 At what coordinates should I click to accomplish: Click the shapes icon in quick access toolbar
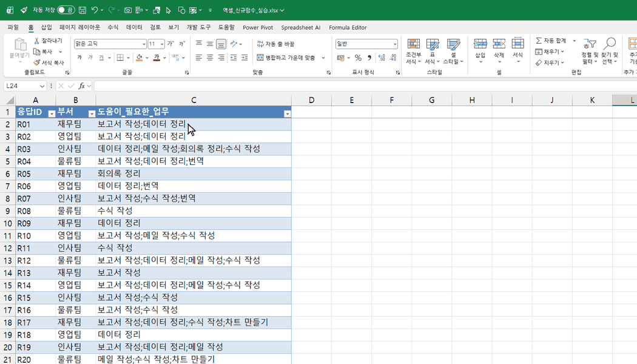tap(181, 10)
